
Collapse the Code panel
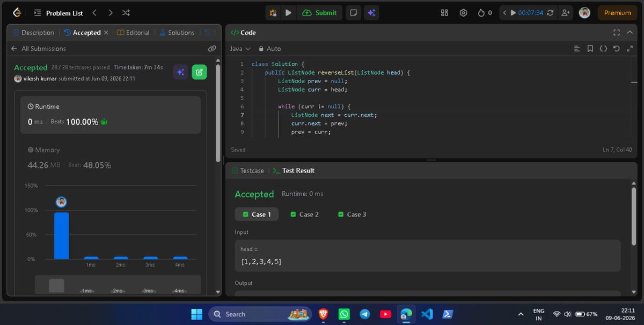click(631, 33)
